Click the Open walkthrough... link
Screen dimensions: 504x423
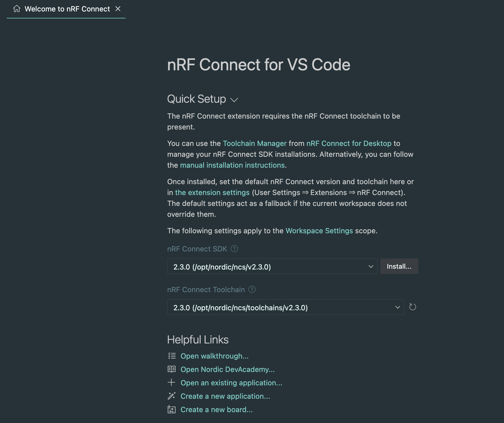[214, 356]
